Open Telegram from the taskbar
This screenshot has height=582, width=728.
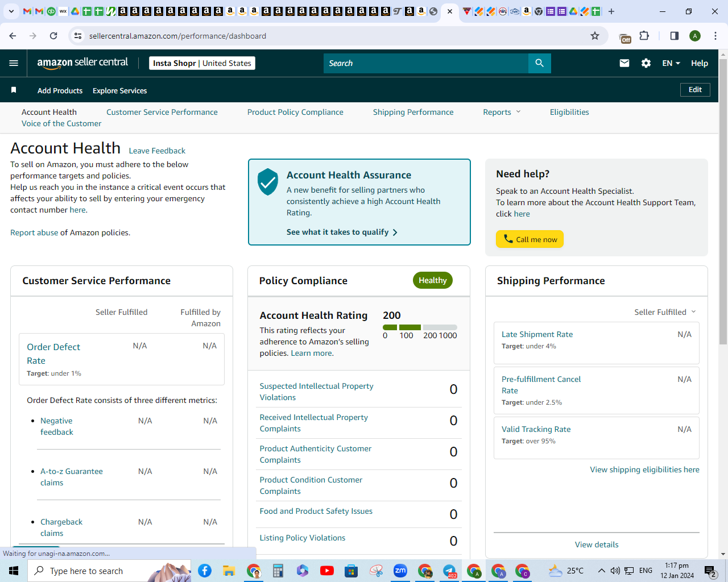click(449, 571)
